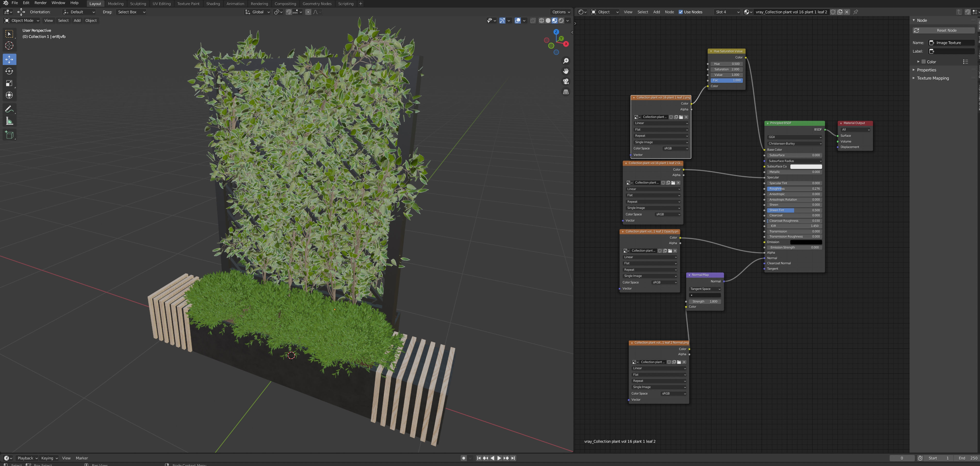Open the Edit menu
Image resolution: width=980 pixels, height=466 pixels.
click(x=26, y=3)
